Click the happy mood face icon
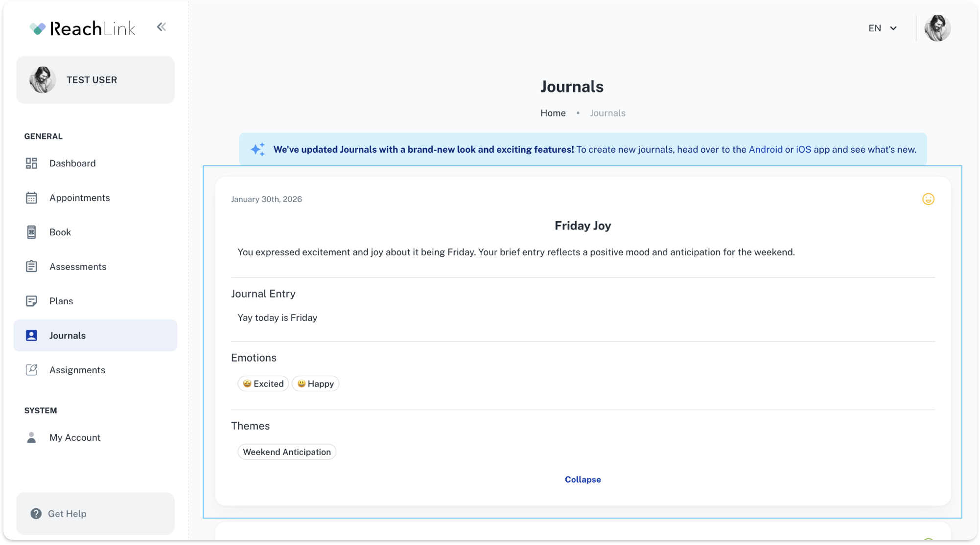 click(928, 199)
